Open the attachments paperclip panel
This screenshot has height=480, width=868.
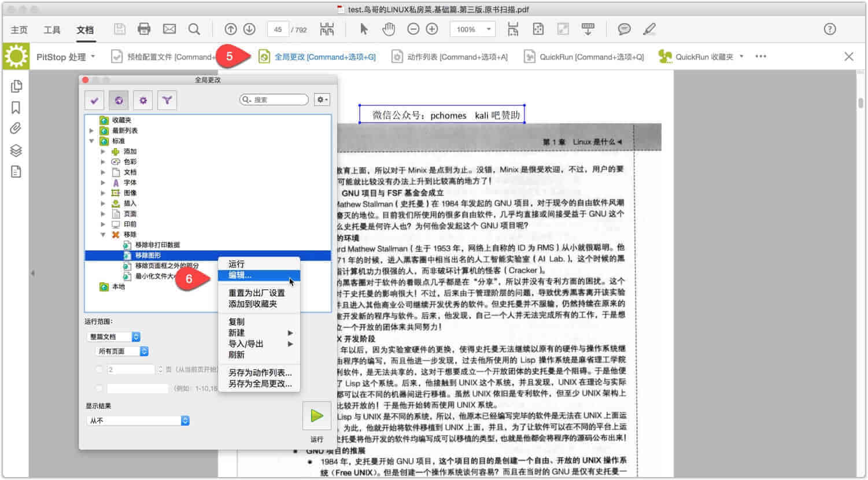click(x=16, y=128)
